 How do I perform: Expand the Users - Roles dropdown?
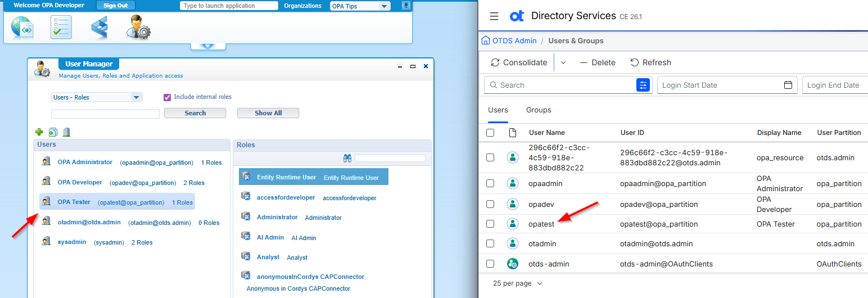[97, 97]
